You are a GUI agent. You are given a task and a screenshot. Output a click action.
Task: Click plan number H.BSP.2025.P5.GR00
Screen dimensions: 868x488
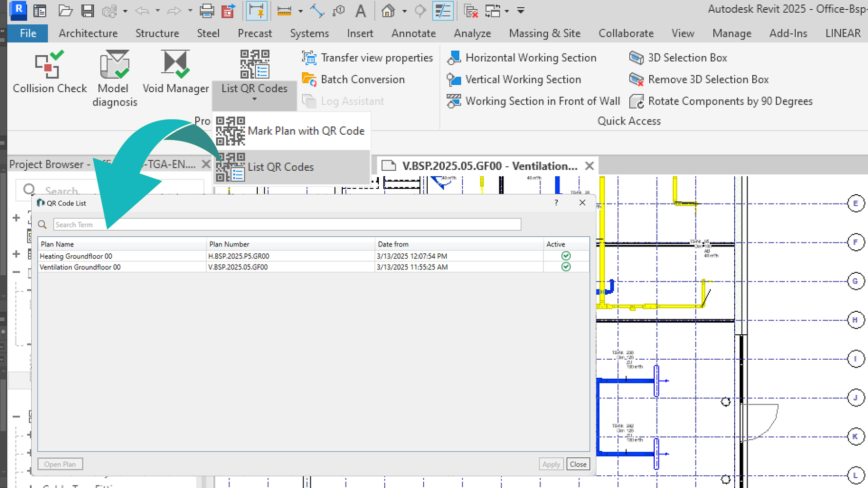tap(239, 256)
